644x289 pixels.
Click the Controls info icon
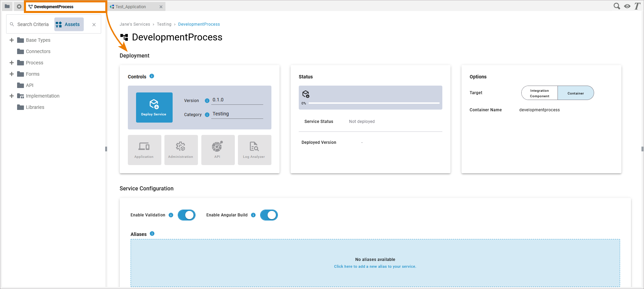point(152,76)
